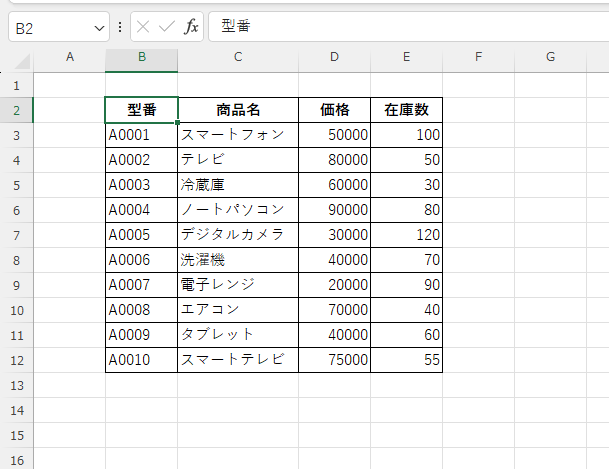Select row 3 header

16,135
